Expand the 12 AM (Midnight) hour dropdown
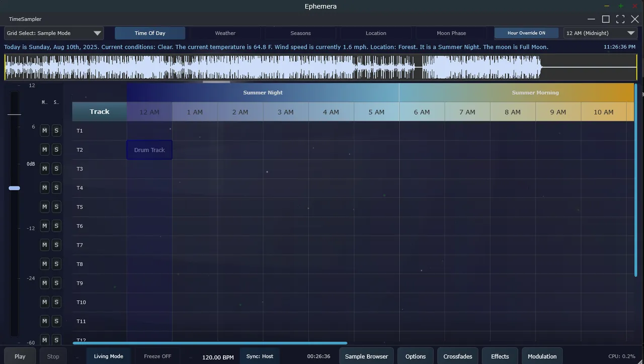The width and height of the screenshot is (644, 364). [600, 33]
